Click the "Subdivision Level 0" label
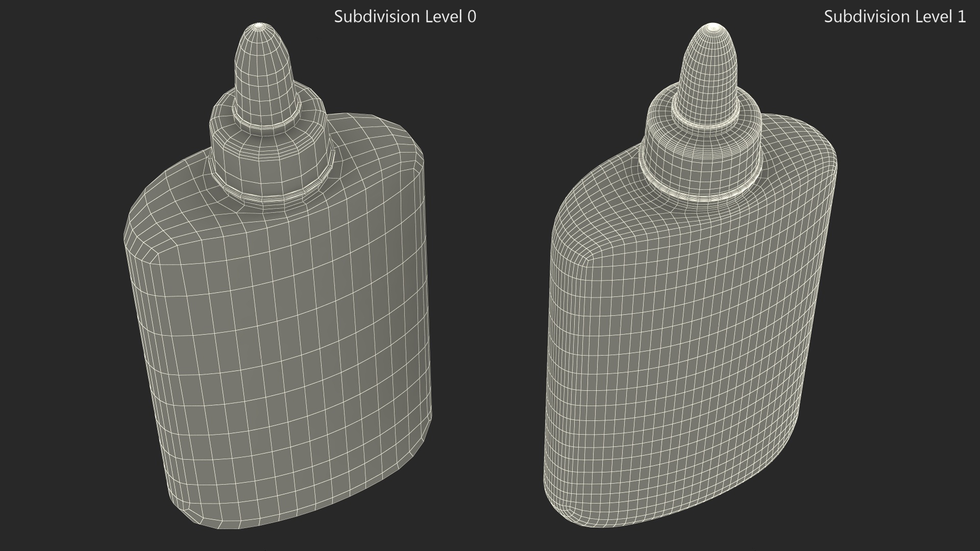The image size is (980, 551). pos(405,16)
